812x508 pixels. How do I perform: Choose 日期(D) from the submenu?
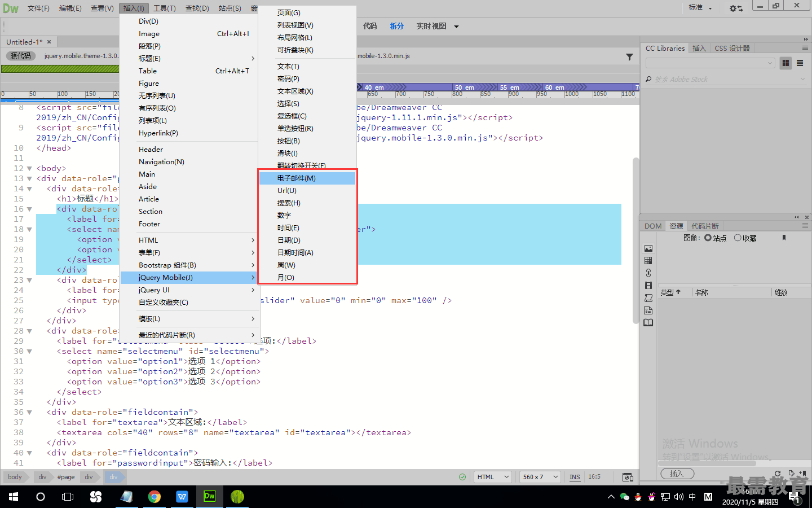tap(307, 240)
